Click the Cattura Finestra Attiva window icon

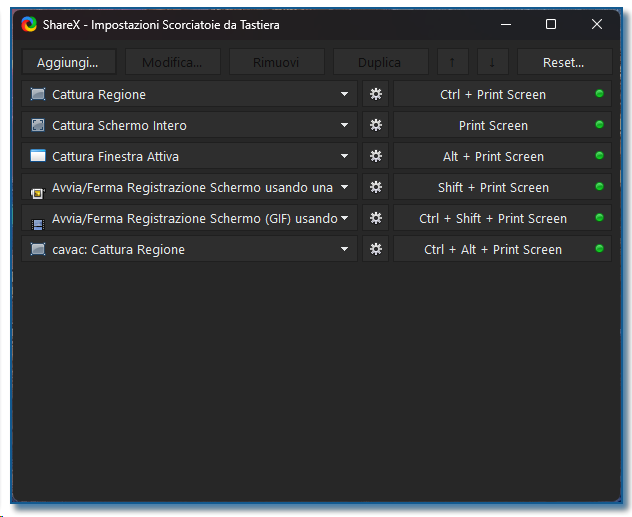[x=38, y=156]
